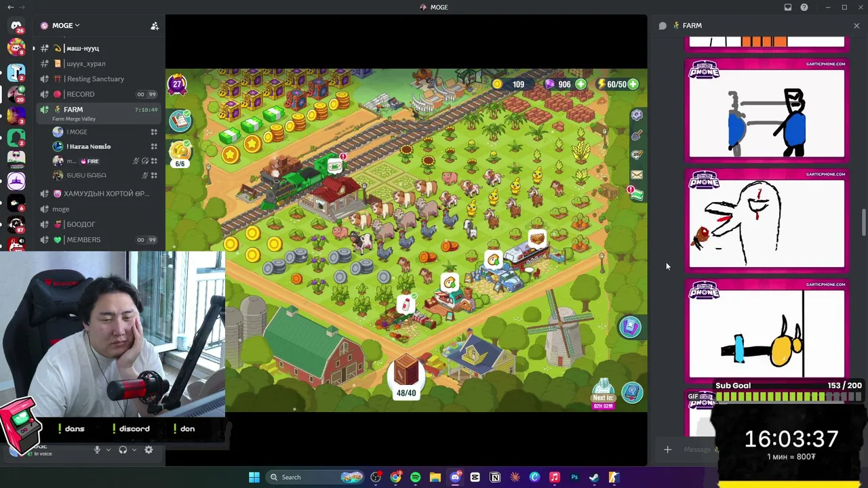Mute the microphone in voice panel

pyautogui.click(x=97, y=449)
